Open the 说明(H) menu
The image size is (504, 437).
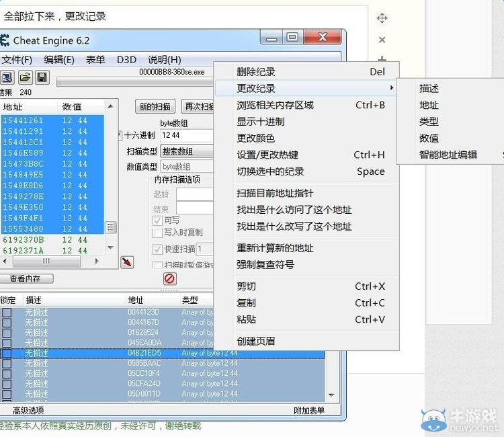coord(164,60)
